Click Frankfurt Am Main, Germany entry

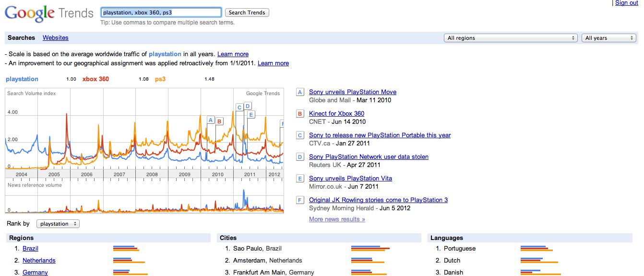[274, 273]
